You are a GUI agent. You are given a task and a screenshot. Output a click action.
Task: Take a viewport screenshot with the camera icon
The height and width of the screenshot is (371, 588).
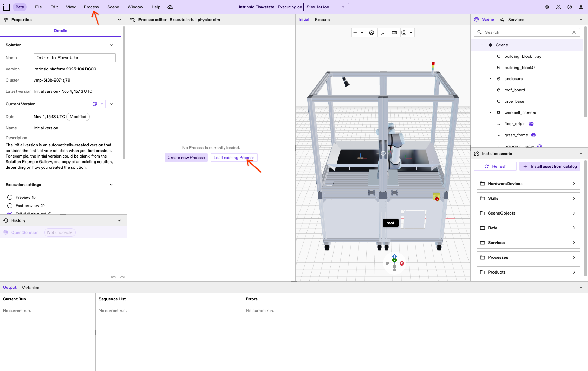point(404,32)
